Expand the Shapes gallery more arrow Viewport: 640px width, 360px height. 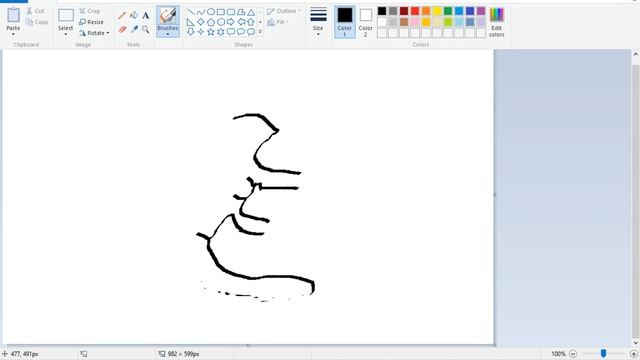coord(260,32)
